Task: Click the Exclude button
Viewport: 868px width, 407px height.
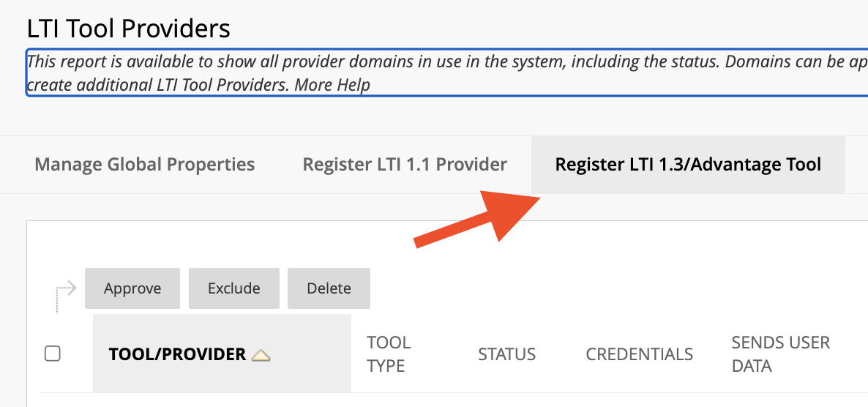Action: [x=233, y=288]
